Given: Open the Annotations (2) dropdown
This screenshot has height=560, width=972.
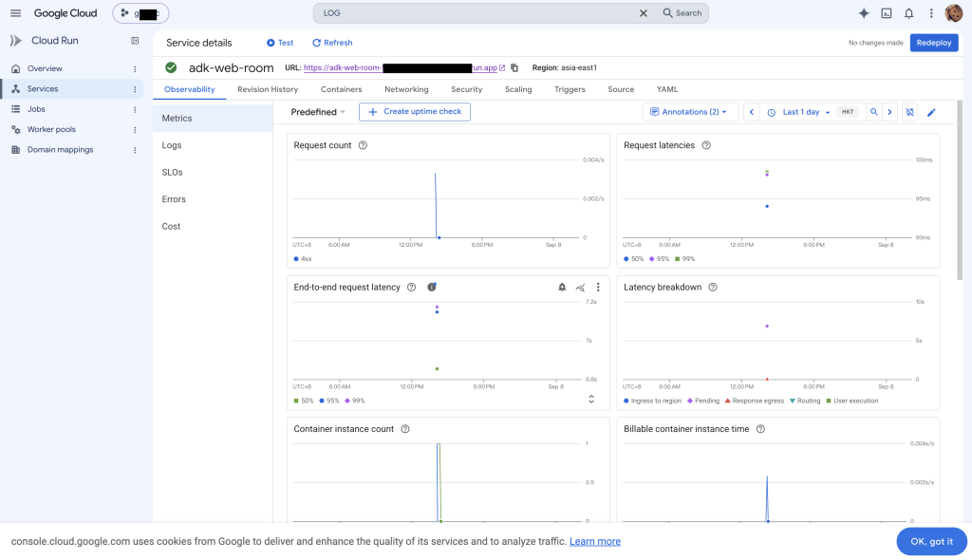Looking at the screenshot, I should pyautogui.click(x=689, y=112).
